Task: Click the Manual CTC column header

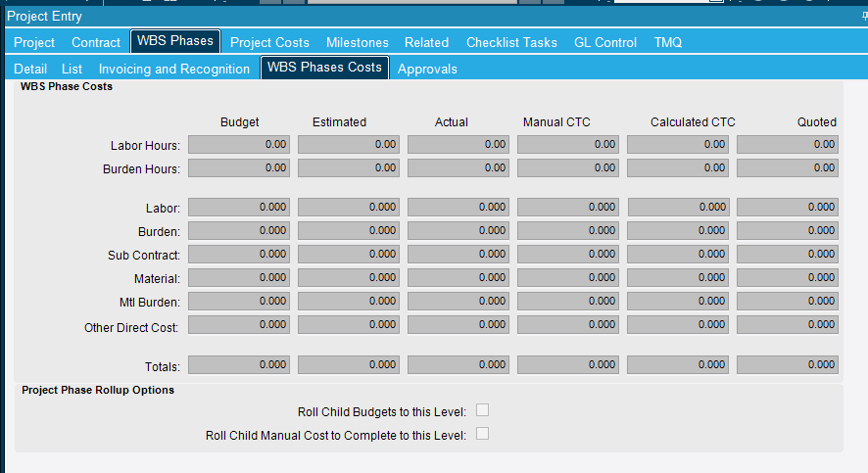Action: pos(556,122)
